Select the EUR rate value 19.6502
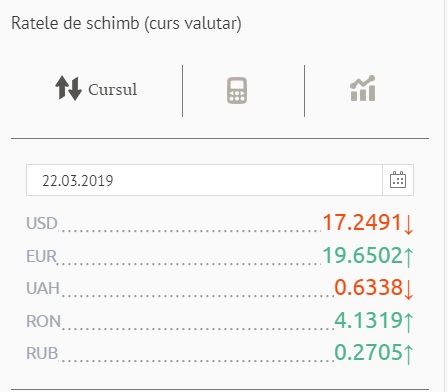 coord(362,255)
